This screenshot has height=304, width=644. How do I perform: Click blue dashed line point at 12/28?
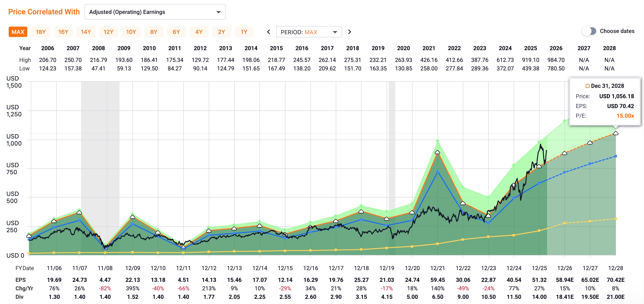pyautogui.click(x=616, y=156)
